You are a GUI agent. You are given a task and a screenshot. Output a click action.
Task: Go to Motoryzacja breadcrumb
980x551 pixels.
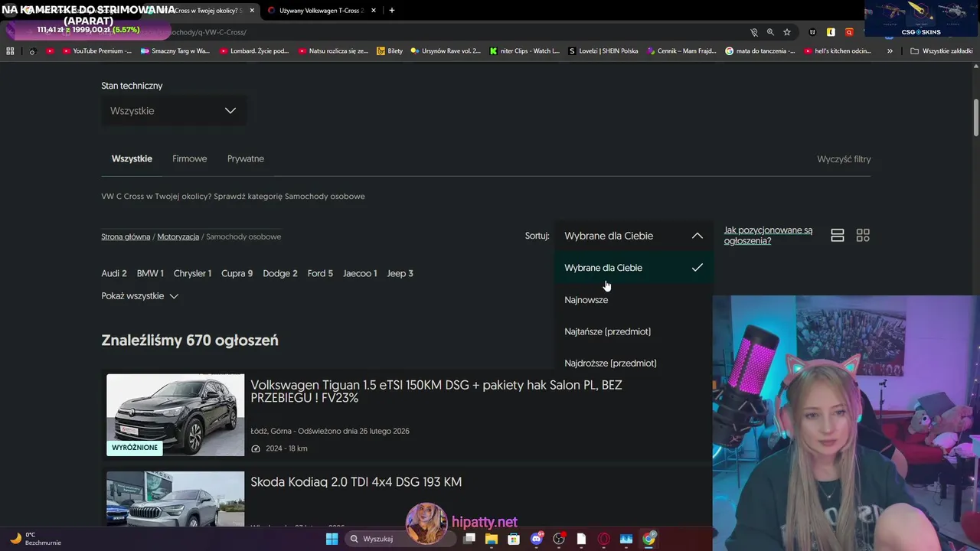[178, 237]
